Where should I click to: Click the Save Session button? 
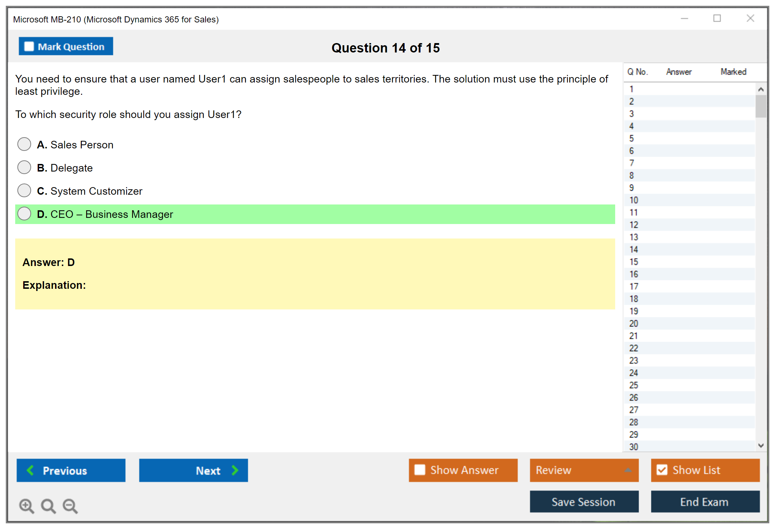coord(584,502)
